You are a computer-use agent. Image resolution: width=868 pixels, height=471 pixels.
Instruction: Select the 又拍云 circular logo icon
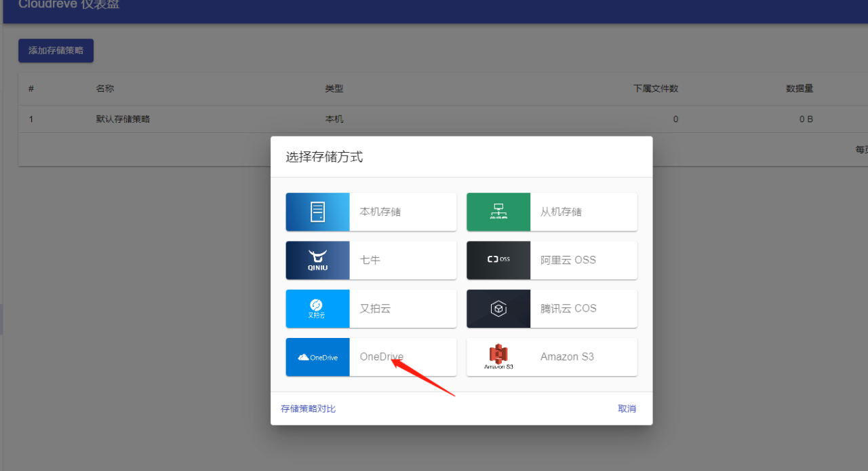317,308
